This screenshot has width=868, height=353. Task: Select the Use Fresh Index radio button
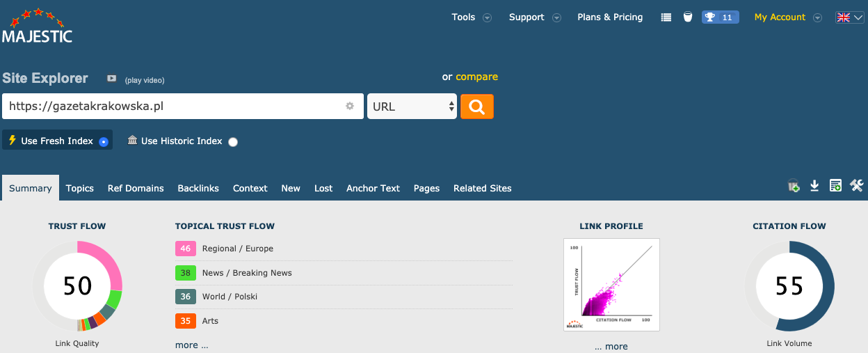tap(104, 141)
